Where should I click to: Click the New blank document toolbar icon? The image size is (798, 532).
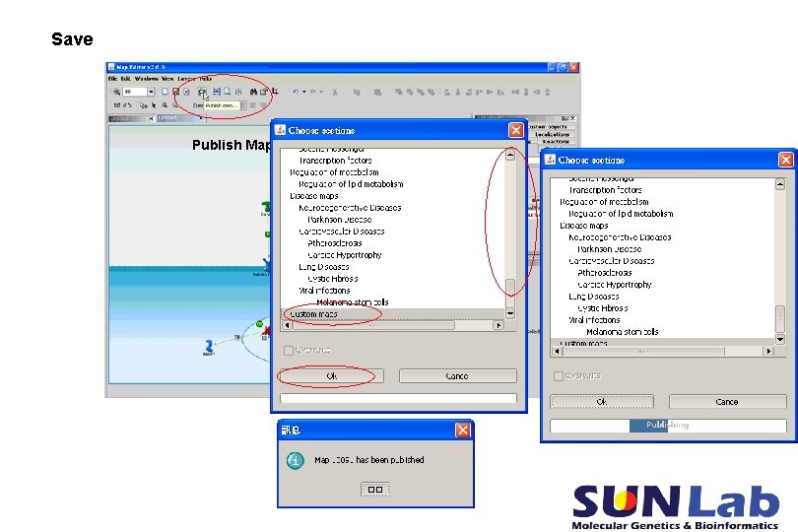[x=165, y=92]
